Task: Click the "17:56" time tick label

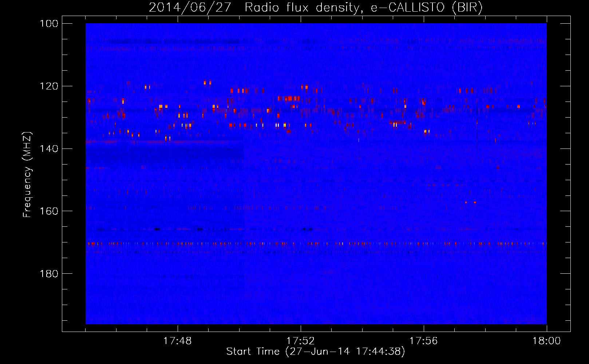Action: [424, 341]
